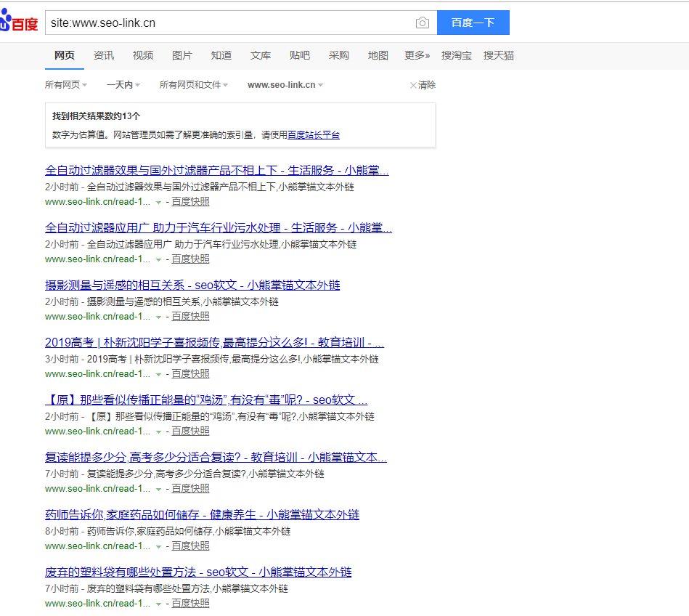
Task: Open 百度快照 for 摄影测量与遥感 result
Action: [190, 317]
